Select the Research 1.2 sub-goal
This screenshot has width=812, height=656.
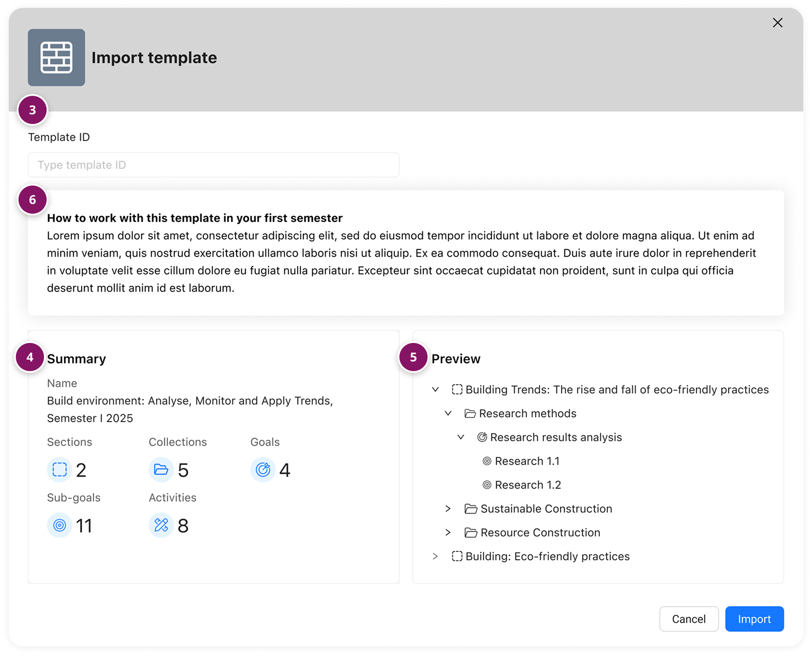coord(528,485)
